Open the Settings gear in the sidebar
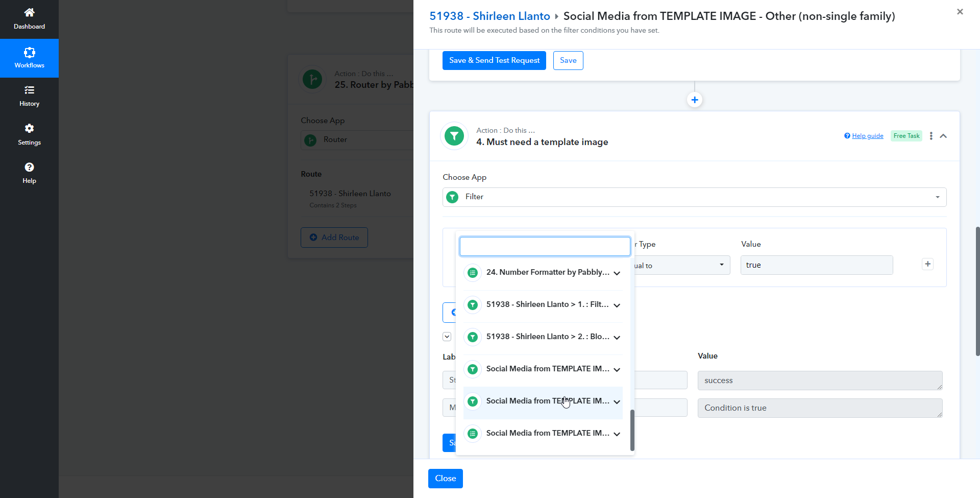 pos(29,128)
